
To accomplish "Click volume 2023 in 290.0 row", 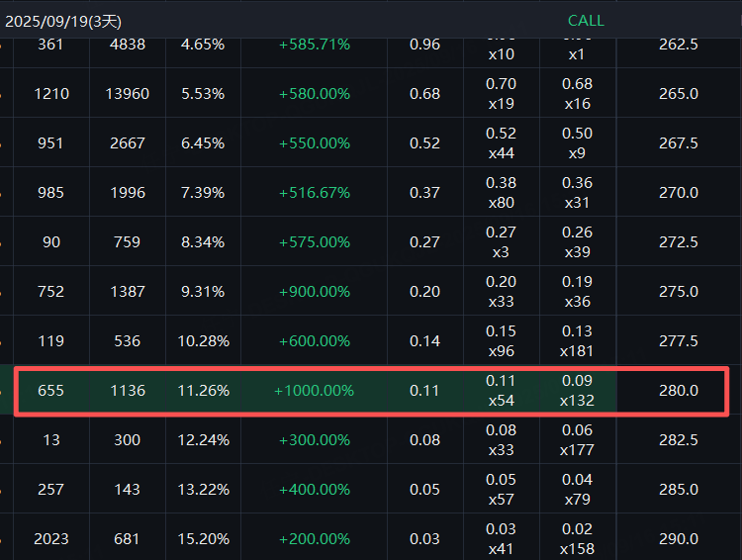I will 50,539.
